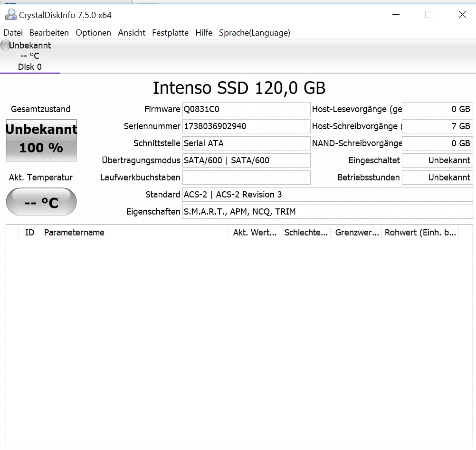Click the Firmware field Q0831C0

(246, 109)
